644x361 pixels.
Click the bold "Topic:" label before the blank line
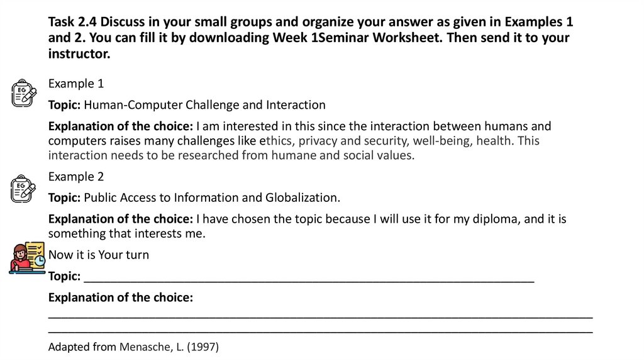coord(65,276)
